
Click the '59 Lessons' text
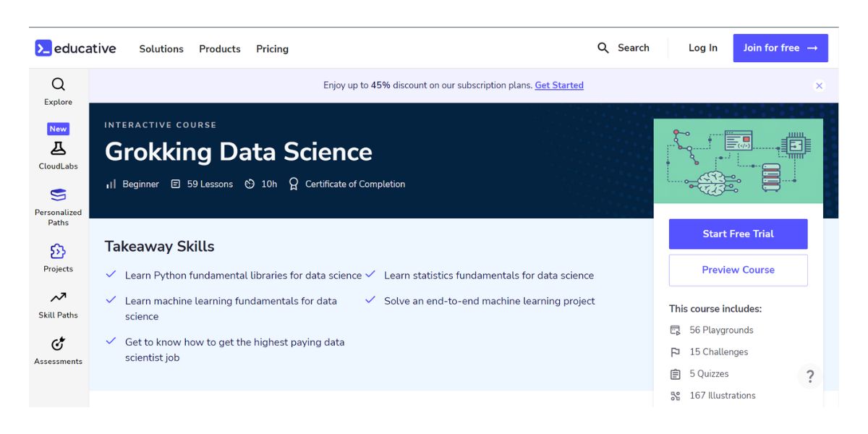coord(210,184)
